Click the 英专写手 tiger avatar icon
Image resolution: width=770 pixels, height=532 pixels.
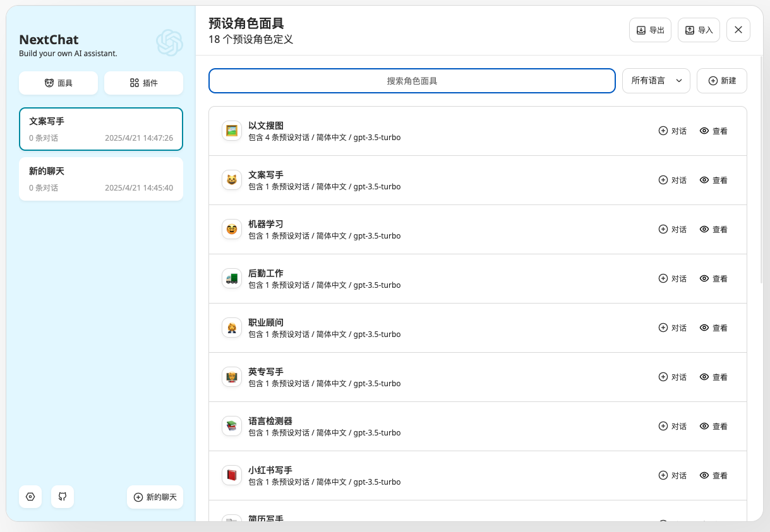point(231,377)
